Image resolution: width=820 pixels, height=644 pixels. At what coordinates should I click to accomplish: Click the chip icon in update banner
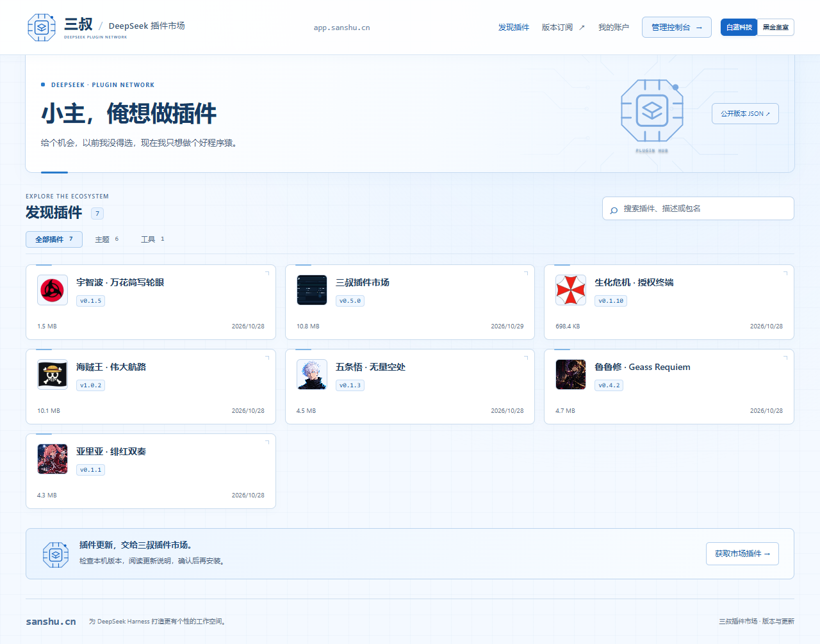pyautogui.click(x=56, y=554)
